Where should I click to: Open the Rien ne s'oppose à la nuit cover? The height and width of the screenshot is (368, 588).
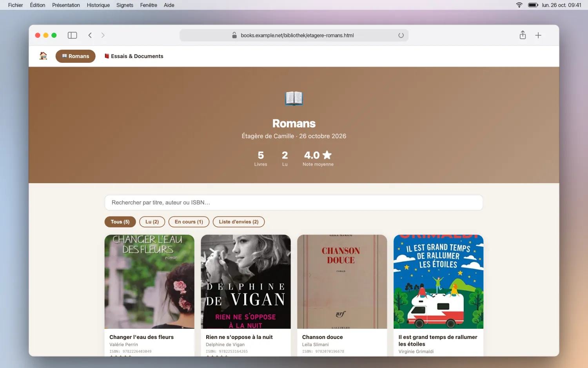point(246,282)
